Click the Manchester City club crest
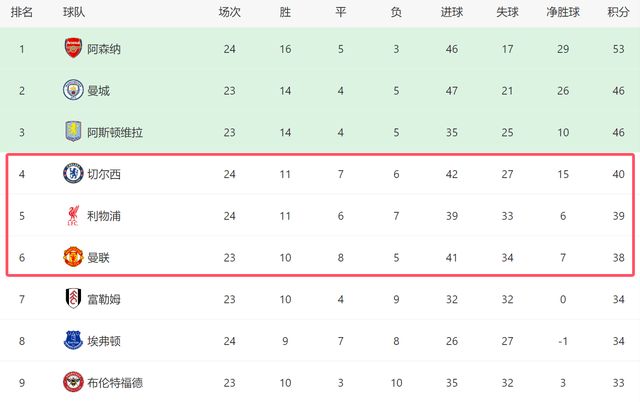The image size is (640, 402). (73, 91)
